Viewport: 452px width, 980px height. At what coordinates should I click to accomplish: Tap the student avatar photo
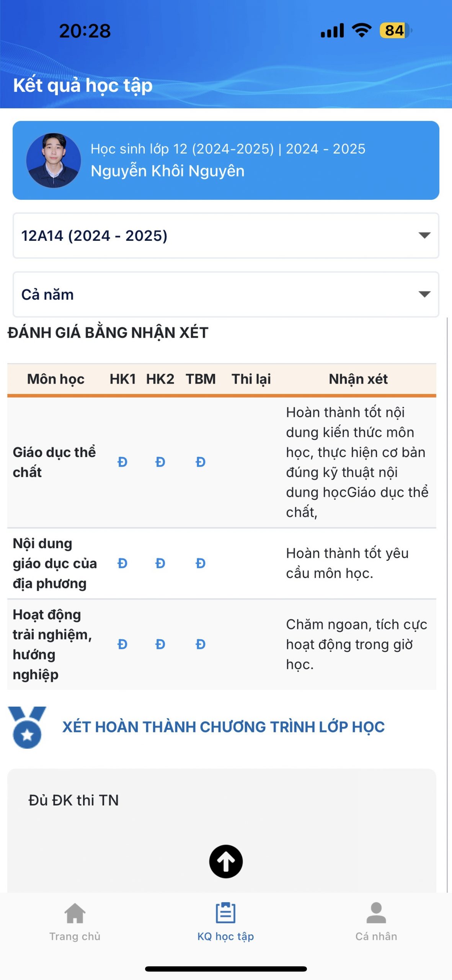click(x=54, y=160)
